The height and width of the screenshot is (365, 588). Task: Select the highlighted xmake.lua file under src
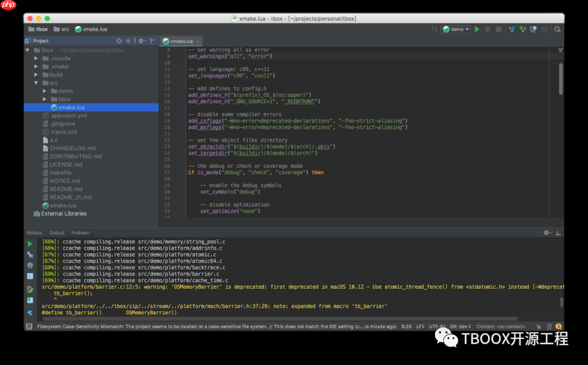[x=91, y=108]
